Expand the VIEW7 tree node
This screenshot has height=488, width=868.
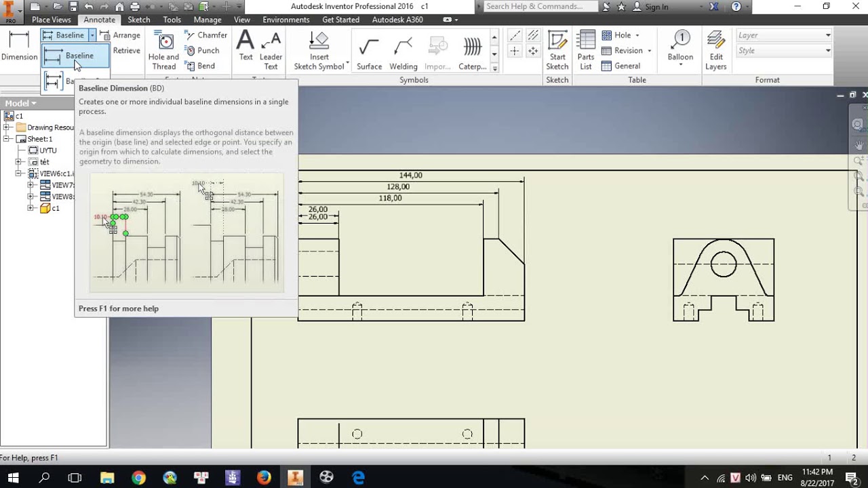[x=31, y=185]
